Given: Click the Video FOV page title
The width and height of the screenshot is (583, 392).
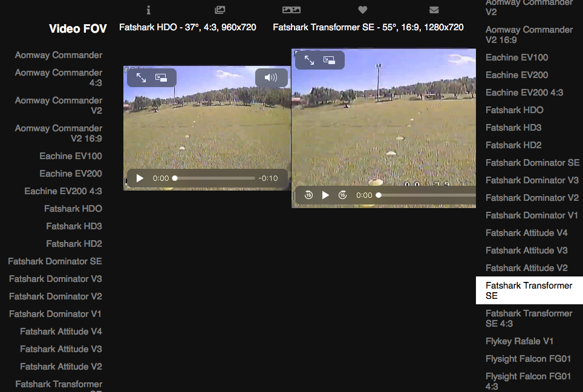Looking at the screenshot, I should coord(78,28).
